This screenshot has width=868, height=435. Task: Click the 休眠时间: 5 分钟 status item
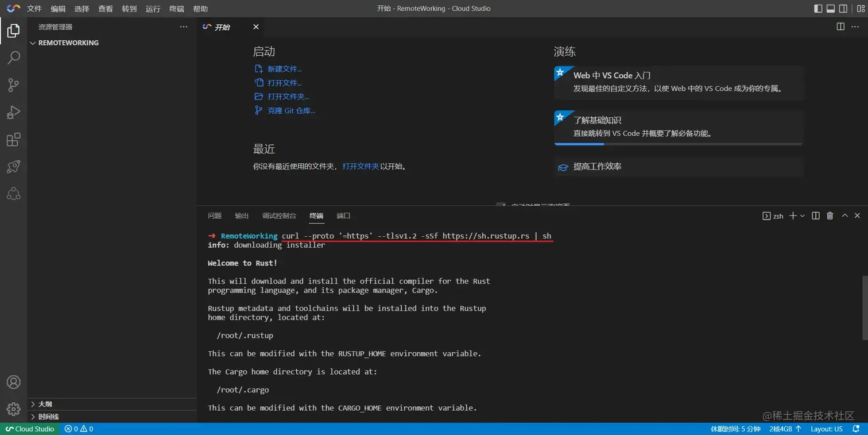[735, 429]
